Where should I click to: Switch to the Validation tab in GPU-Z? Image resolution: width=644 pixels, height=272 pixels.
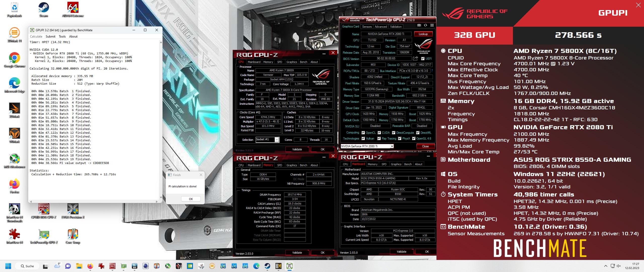(396, 27)
